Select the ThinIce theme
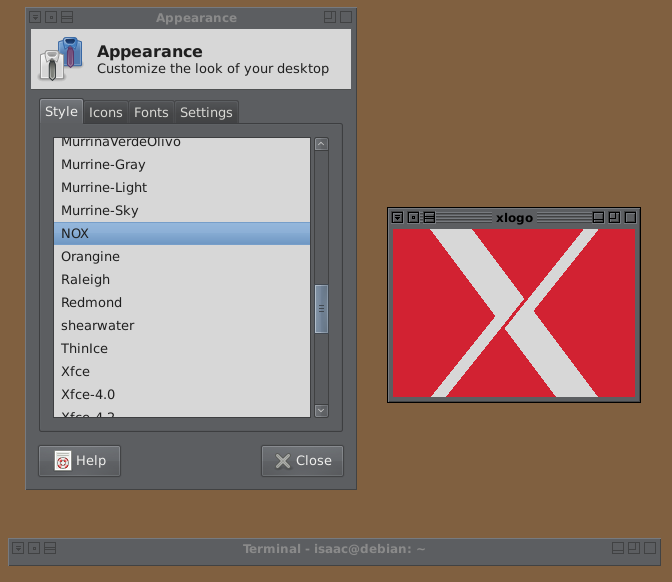This screenshot has height=582, width=672. (182, 348)
